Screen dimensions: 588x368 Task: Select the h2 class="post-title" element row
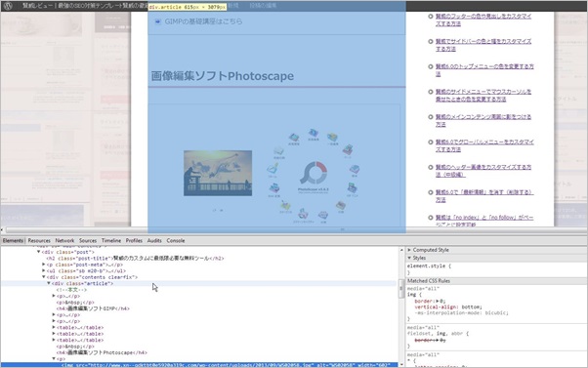click(x=135, y=259)
